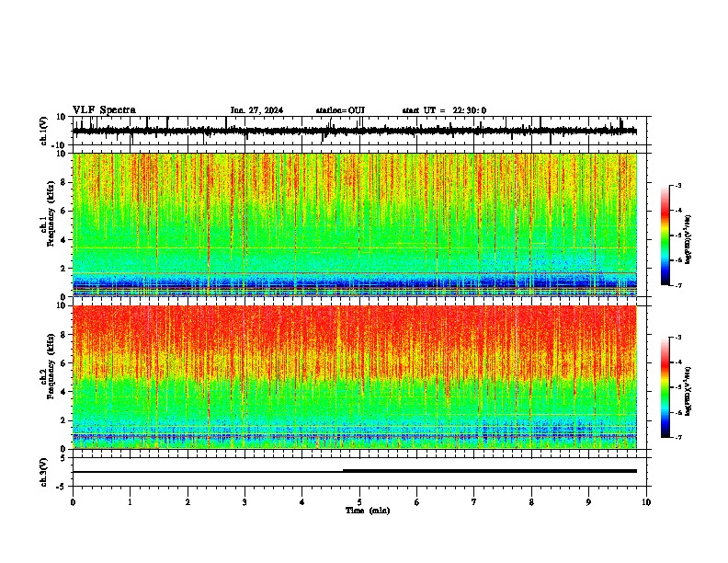Click the color scale bar beside ch.1 spectrogram
This screenshot has width=728, height=563.
point(665,236)
